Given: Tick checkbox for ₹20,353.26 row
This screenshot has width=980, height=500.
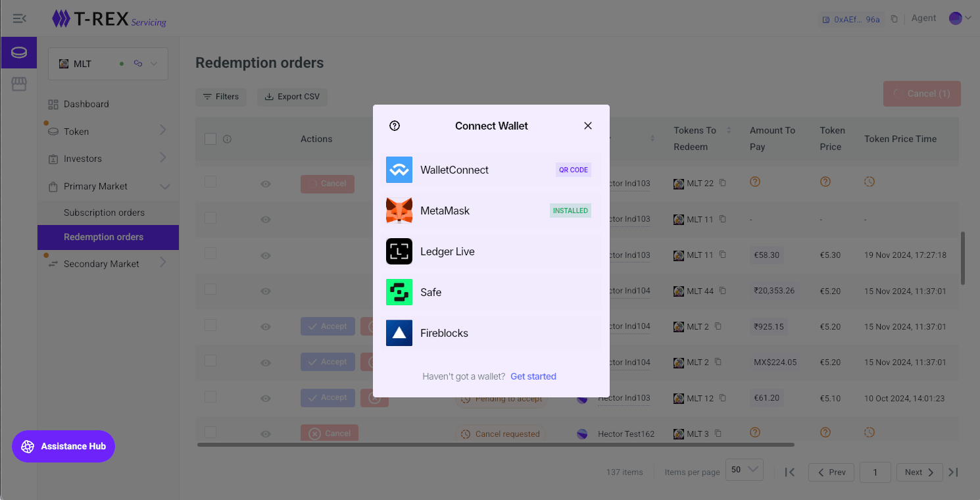Looking at the screenshot, I should point(210,289).
